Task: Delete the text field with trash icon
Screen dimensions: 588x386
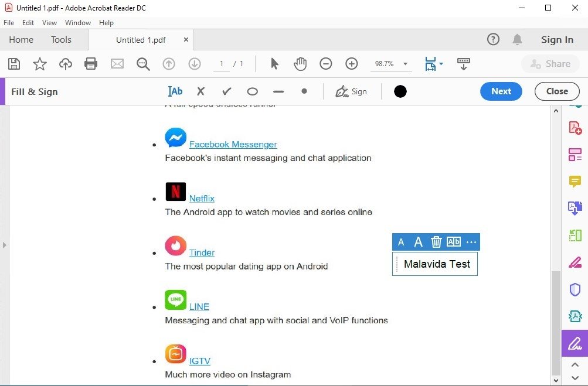Action: 436,242
